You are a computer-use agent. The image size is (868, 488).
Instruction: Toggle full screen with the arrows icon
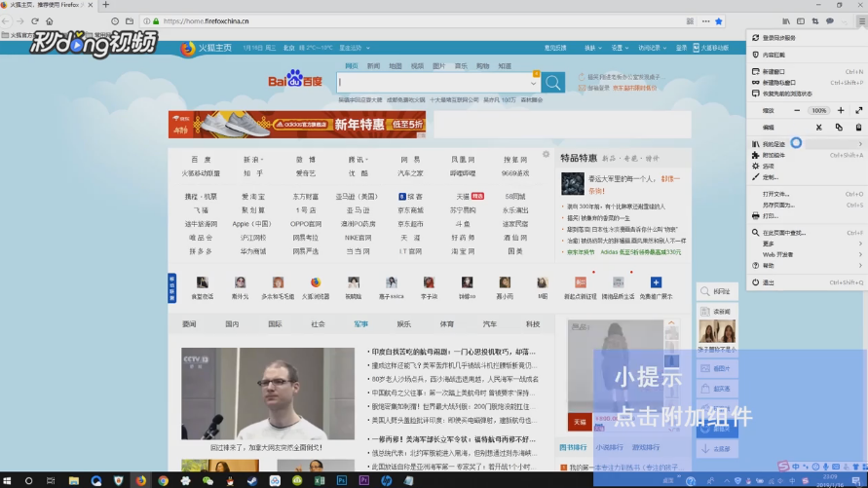[x=858, y=110]
